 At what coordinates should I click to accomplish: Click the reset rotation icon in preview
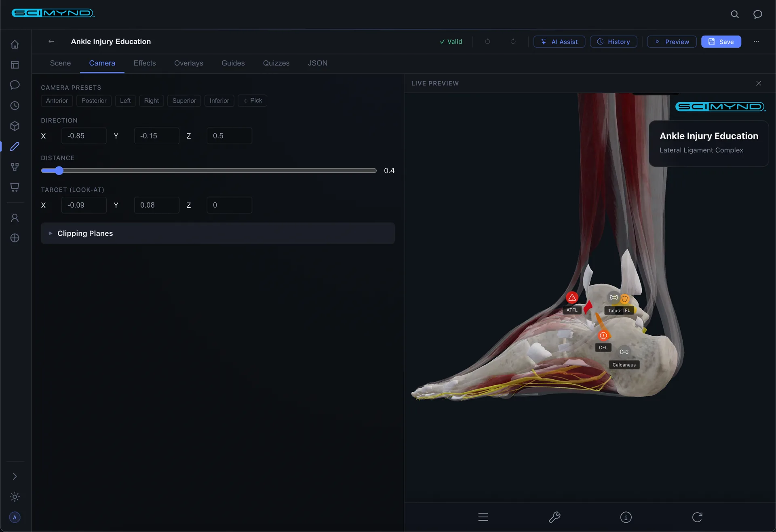coord(697,517)
